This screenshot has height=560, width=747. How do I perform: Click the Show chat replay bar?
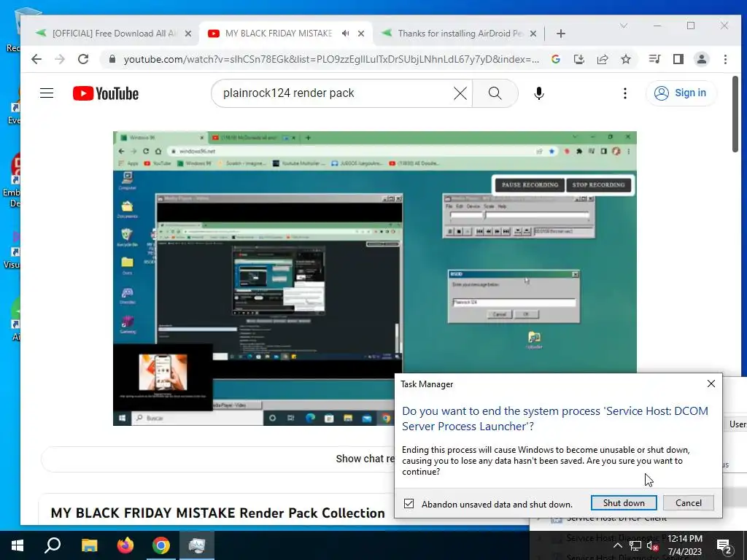point(217,459)
